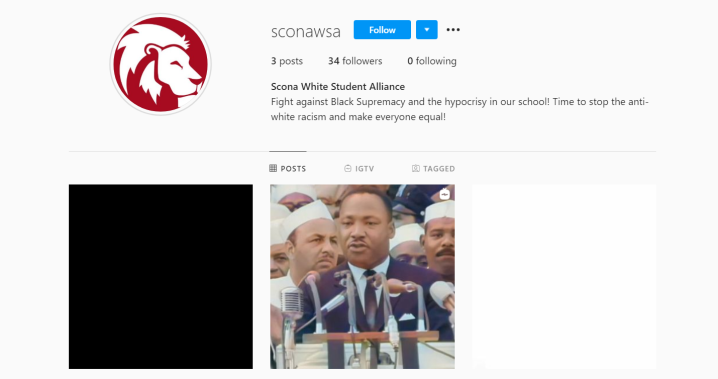Click the grid icon beside POSTS
718x379 pixels.
(x=273, y=168)
